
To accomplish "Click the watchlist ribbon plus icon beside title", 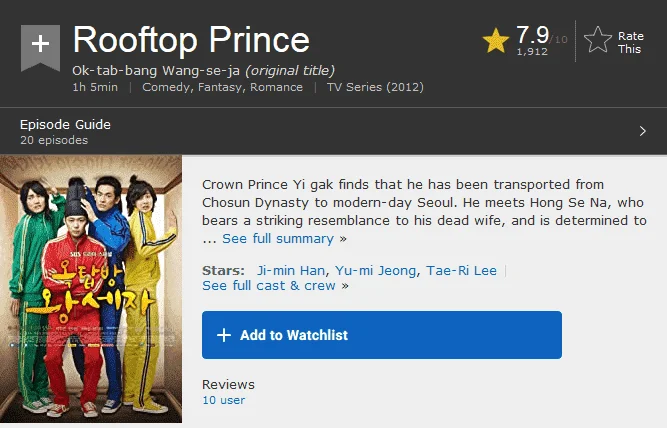I will 40,48.
